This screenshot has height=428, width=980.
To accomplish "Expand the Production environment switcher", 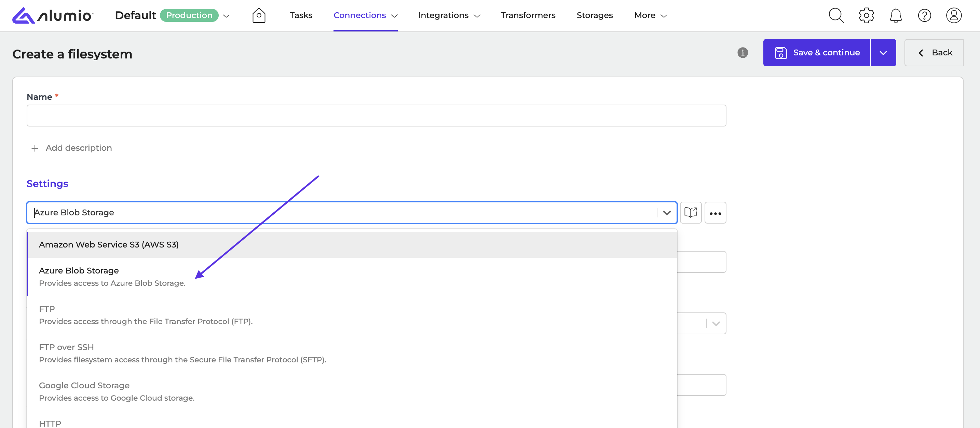I will (x=226, y=16).
